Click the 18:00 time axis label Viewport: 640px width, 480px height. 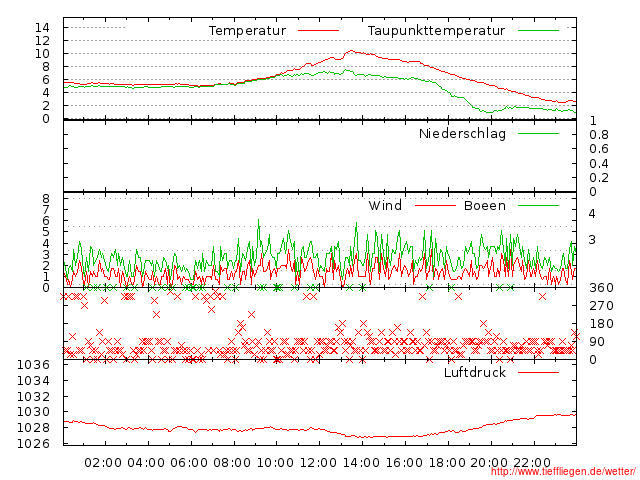pos(447,463)
